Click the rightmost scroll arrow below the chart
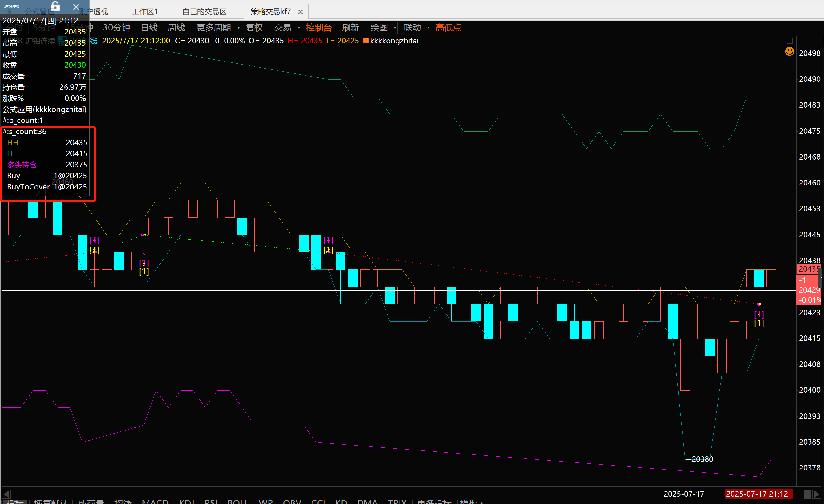This screenshot has width=824, height=504. [817, 494]
